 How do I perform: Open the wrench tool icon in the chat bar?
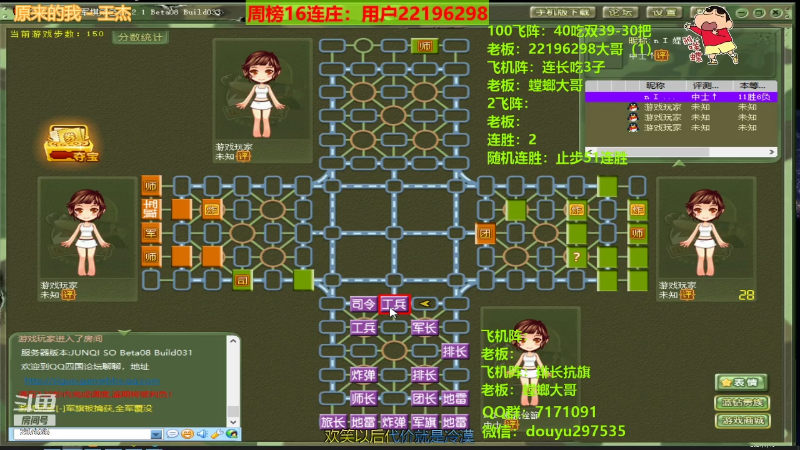pos(217,434)
